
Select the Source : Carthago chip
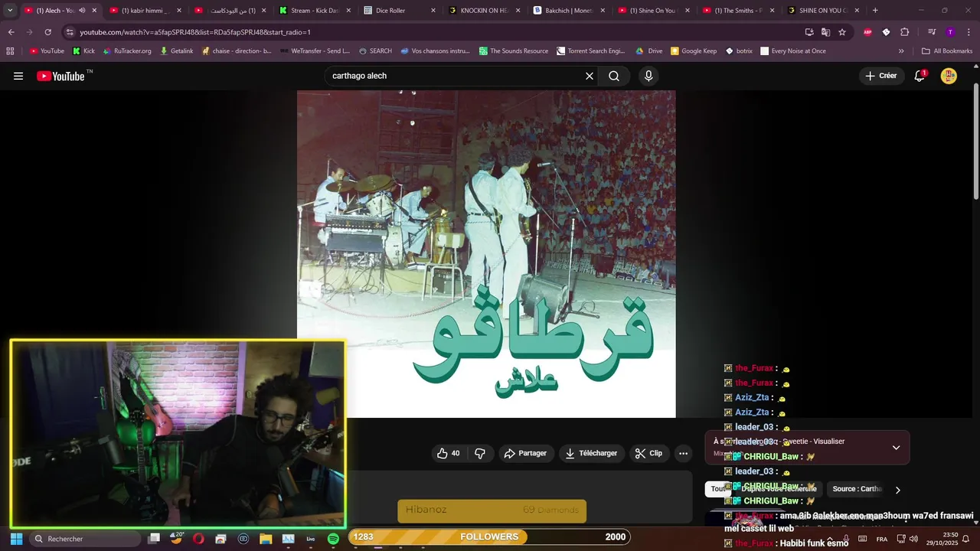pos(857,489)
